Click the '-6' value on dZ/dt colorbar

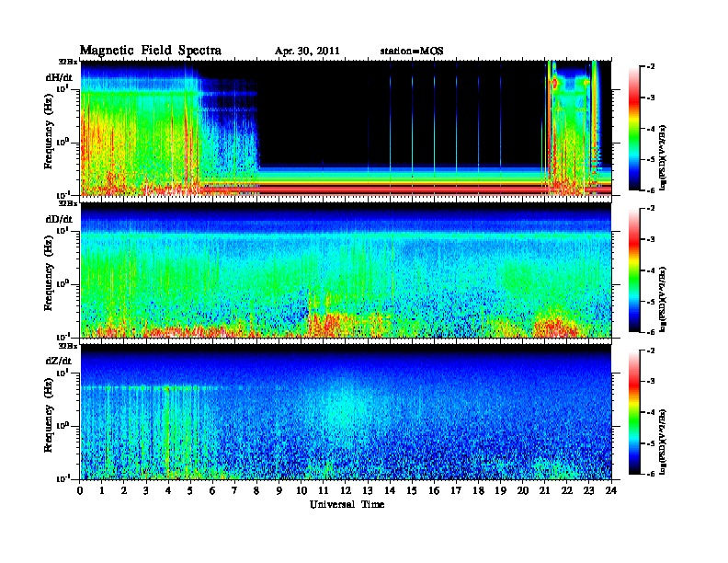point(651,474)
